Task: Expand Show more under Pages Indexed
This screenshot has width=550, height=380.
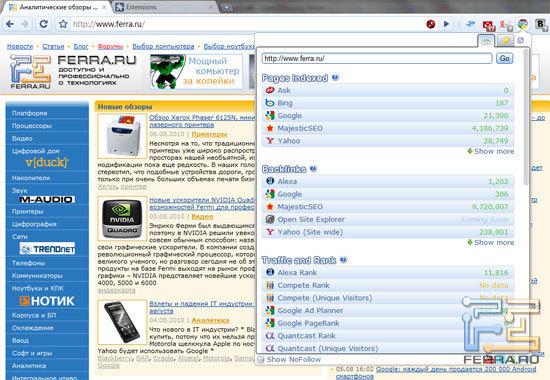Action: pos(491,151)
